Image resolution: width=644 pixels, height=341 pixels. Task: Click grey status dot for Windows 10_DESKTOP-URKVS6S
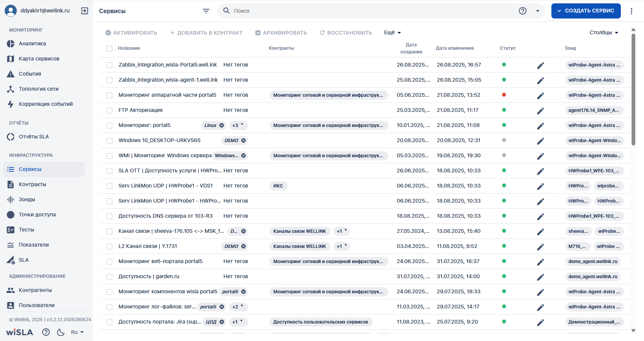(504, 140)
